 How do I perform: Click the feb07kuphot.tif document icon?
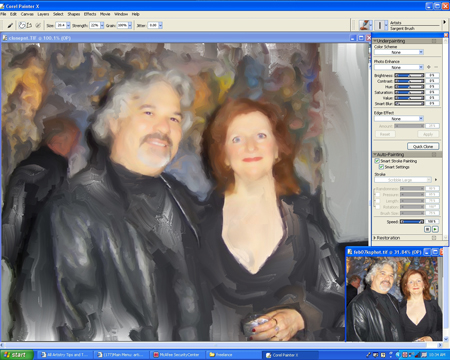pyautogui.click(x=350, y=252)
